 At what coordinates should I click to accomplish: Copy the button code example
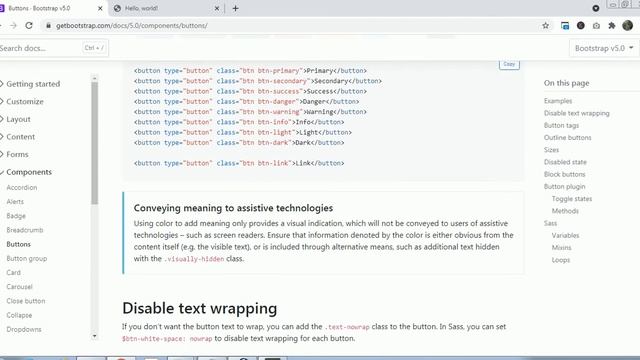point(509,64)
